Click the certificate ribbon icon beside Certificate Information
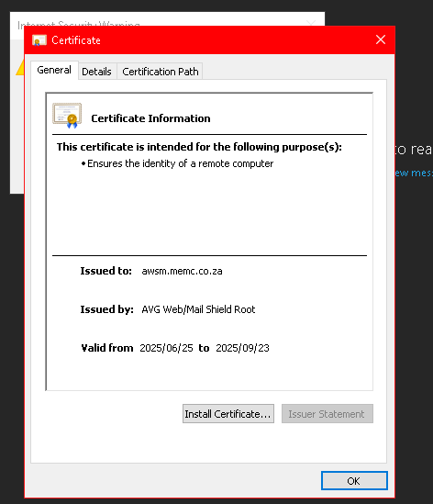This screenshot has height=504, width=433. coord(67,116)
